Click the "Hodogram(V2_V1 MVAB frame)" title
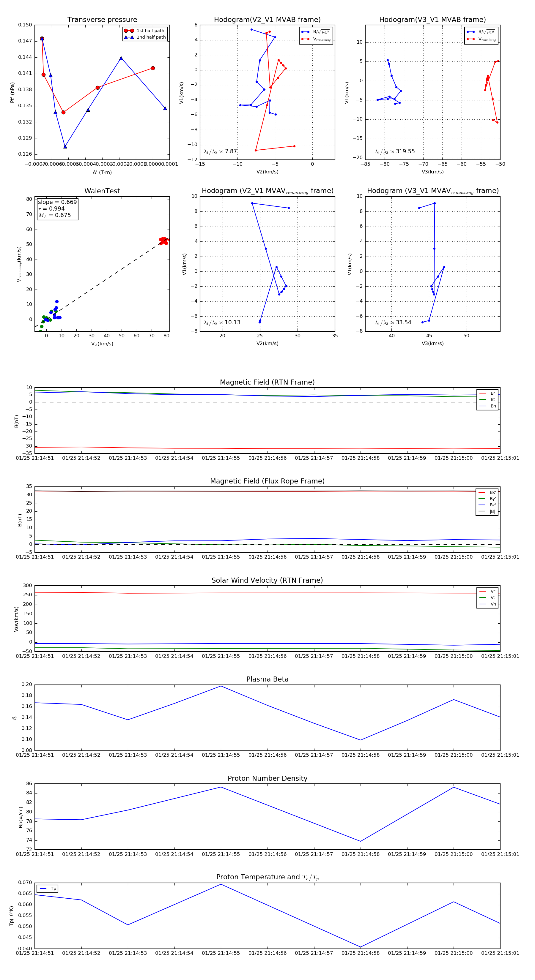The image size is (535, 980). (x=267, y=19)
